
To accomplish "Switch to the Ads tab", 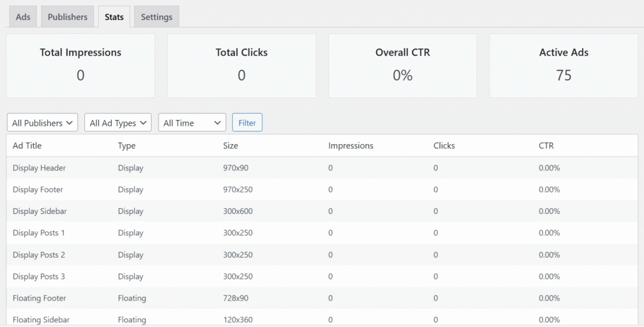I will [x=23, y=17].
